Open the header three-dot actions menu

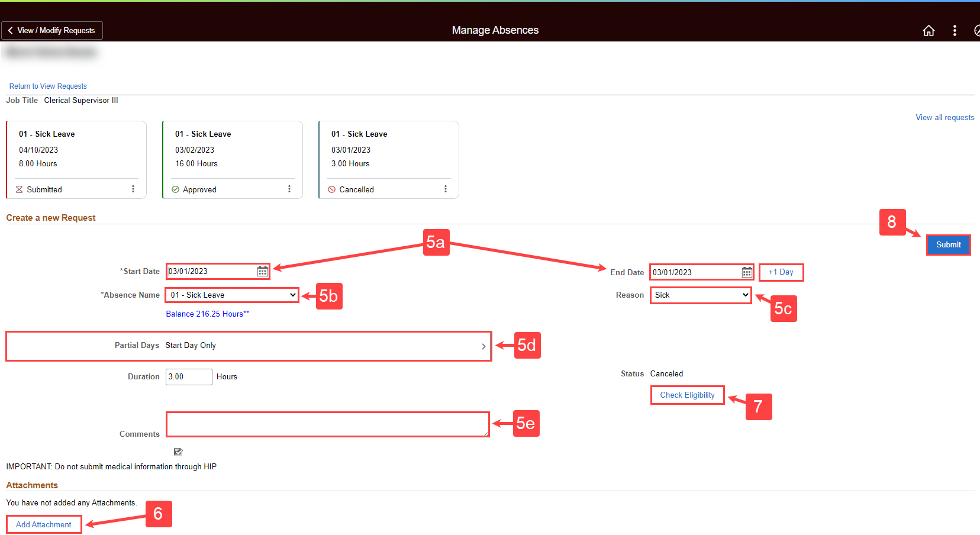click(x=955, y=31)
